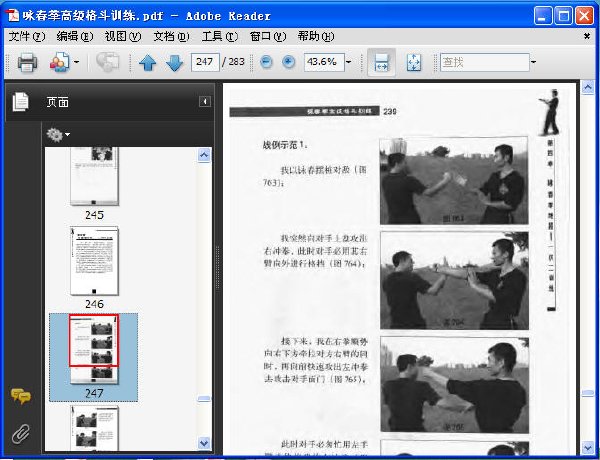Click the photo labeled 图 765
Screen dimensions: 600x460
click(455, 385)
